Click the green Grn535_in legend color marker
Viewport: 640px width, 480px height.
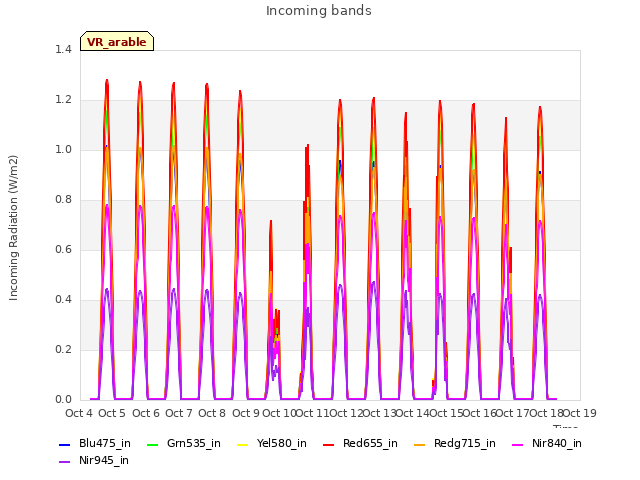[x=152, y=444]
